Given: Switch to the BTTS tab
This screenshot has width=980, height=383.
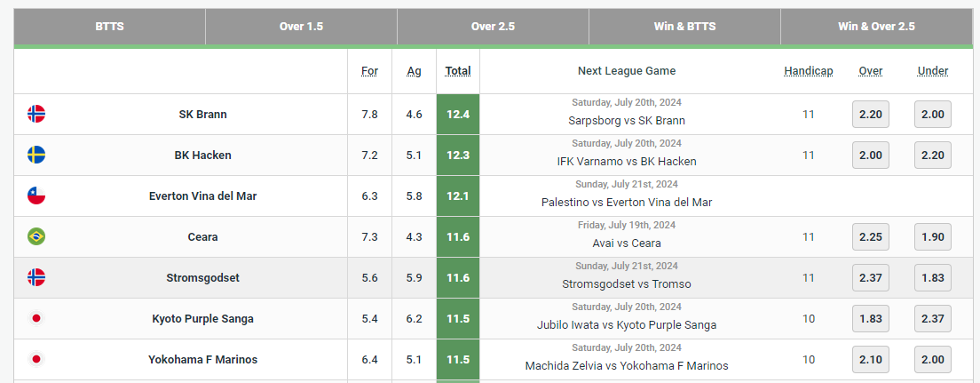Looking at the screenshot, I should pyautogui.click(x=109, y=27).
